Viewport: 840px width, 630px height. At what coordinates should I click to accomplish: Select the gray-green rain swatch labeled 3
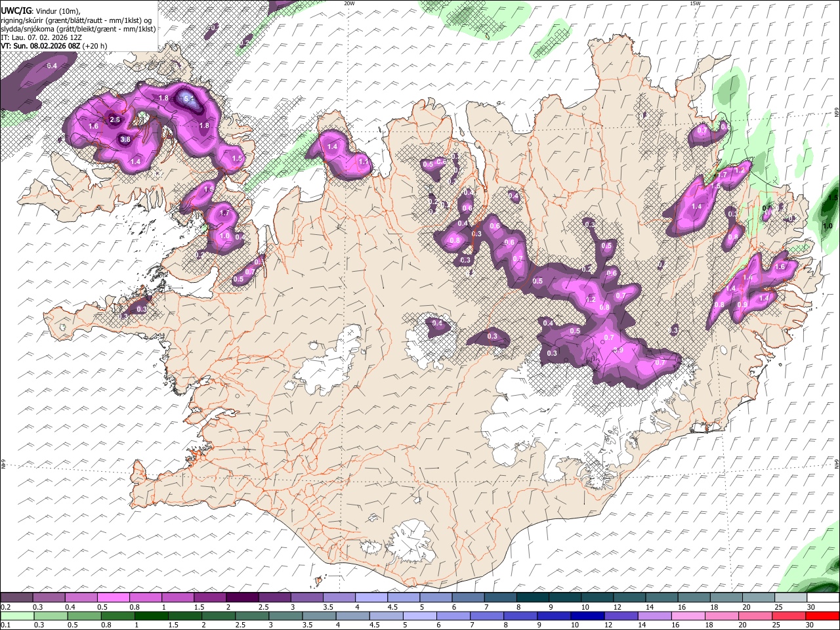pos(285,616)
